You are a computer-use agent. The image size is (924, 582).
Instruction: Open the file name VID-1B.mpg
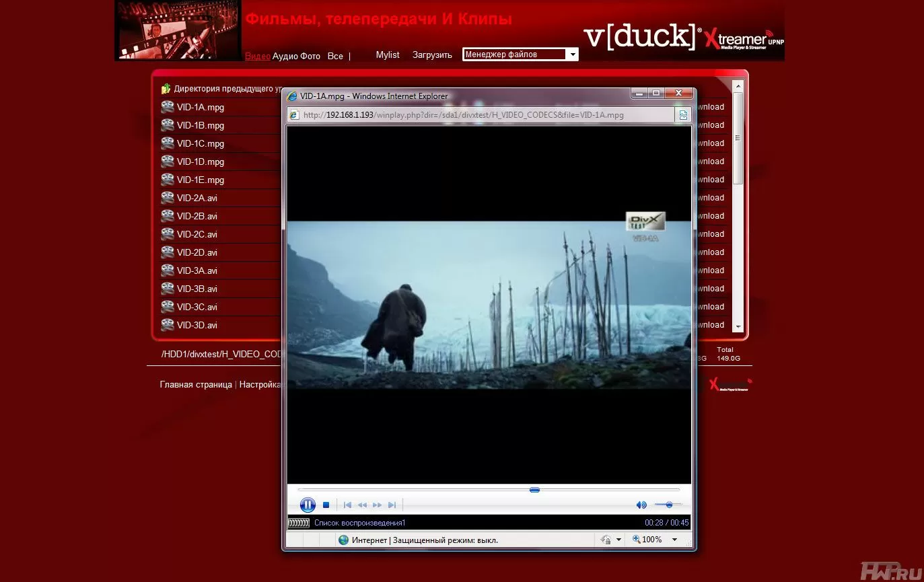click(201, 126)
